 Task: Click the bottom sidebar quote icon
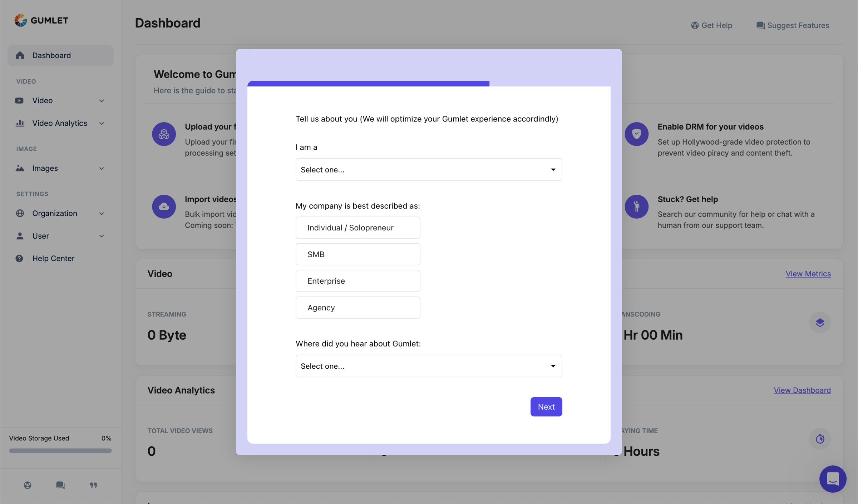point(93,485)
